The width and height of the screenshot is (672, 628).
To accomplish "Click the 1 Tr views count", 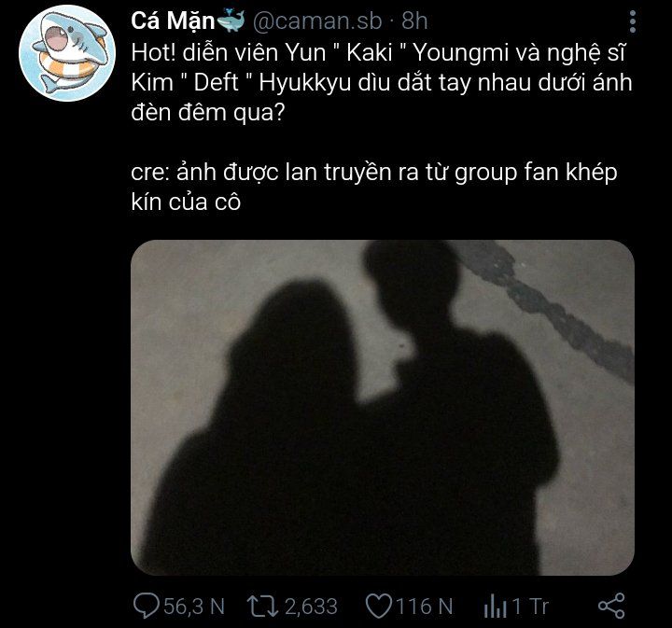I will click(530, 607).
